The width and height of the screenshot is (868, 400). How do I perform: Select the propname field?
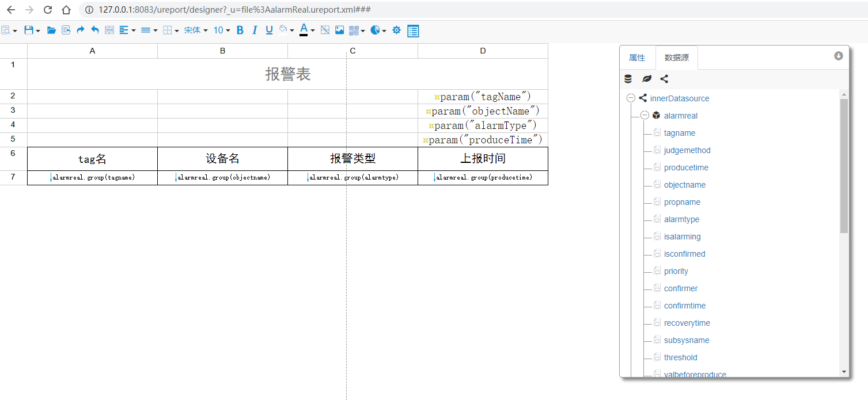[x=682, y=202]
